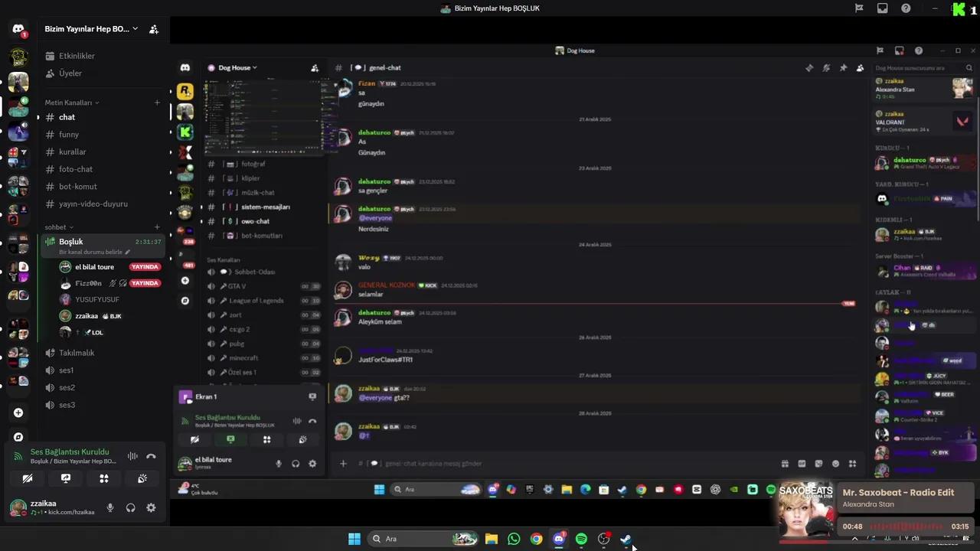Toggle noise suppression in voice panel
This screenshot has width=980, height=551.
click(x=132, y=456)
